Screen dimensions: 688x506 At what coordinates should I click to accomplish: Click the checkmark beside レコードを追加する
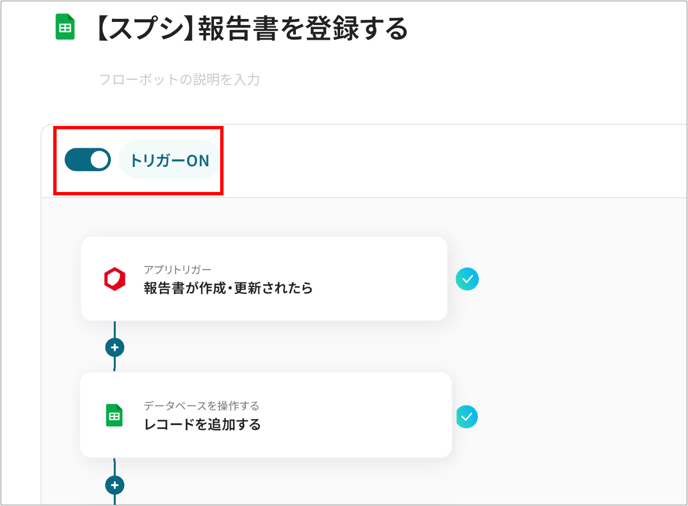click(x=467, y=416)
